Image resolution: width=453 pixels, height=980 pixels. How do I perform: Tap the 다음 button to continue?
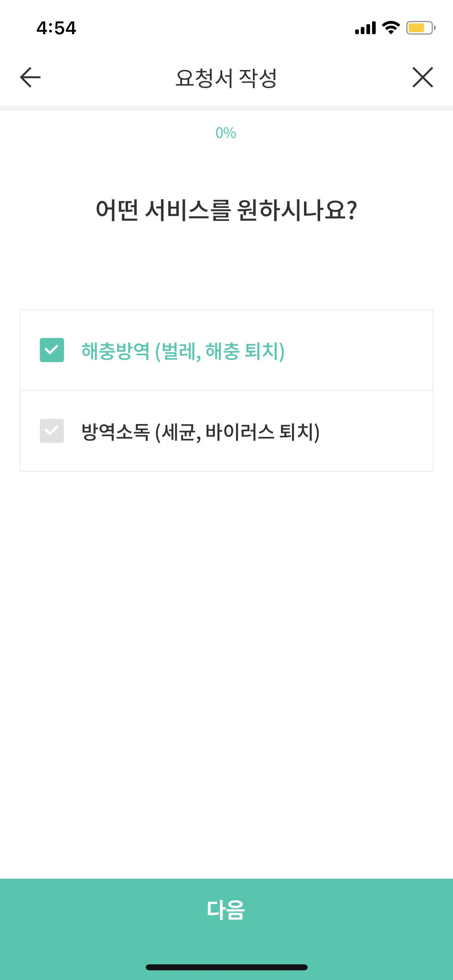coord(226,909)
